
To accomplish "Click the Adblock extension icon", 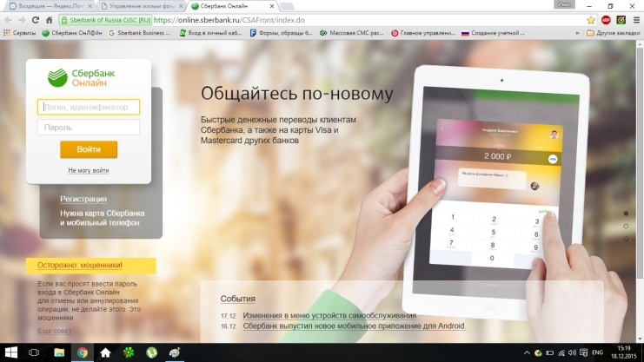I will (605, 19).
